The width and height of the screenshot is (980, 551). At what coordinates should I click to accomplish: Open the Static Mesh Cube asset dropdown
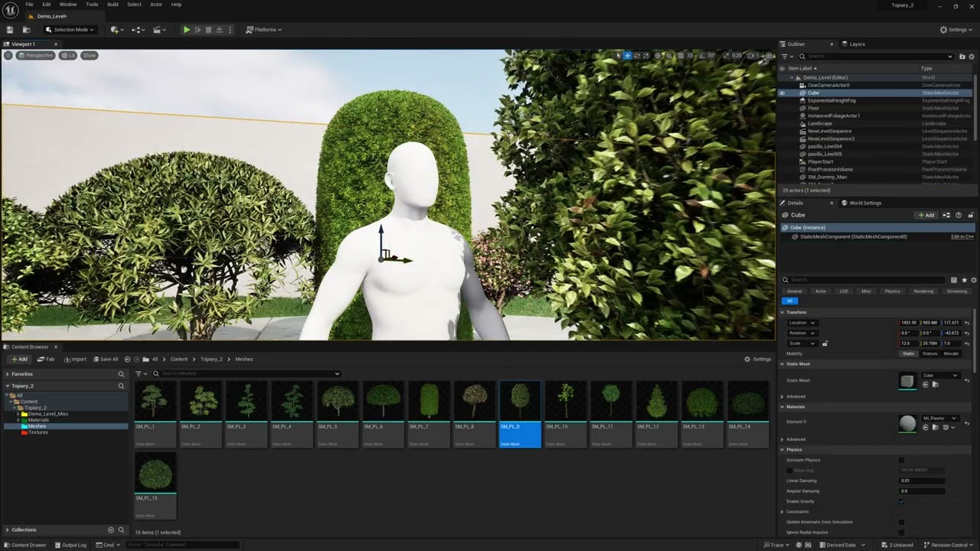pyautogui.click(x=941, y=375)
